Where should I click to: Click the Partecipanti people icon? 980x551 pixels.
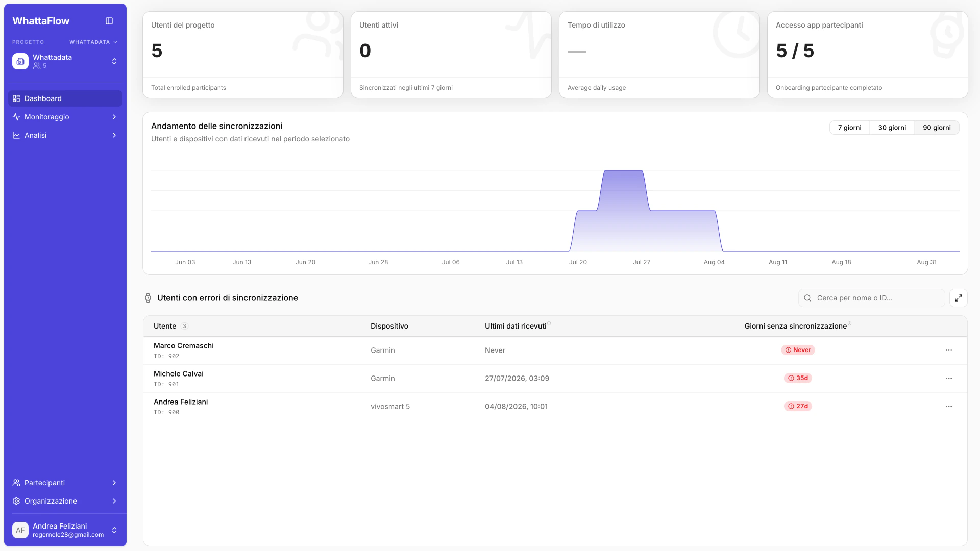[16, 483]
